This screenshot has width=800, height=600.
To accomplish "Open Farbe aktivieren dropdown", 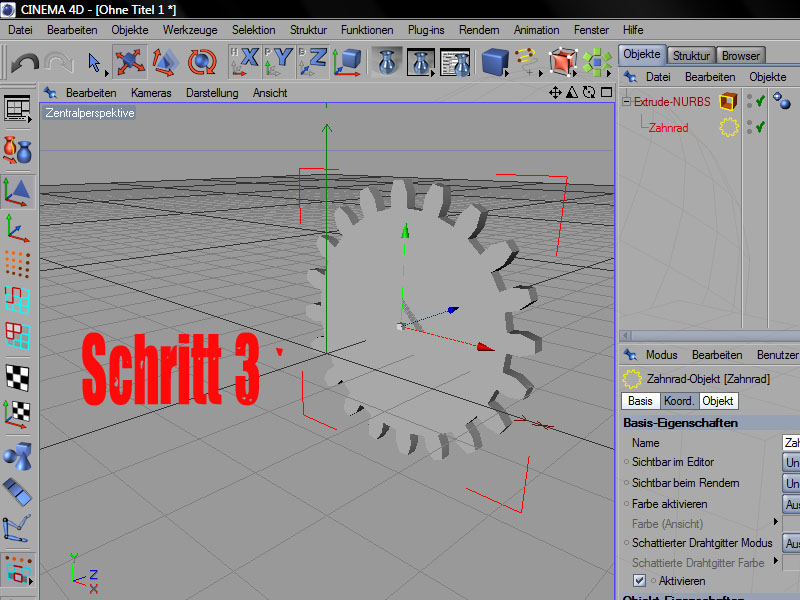I will 791,504.
